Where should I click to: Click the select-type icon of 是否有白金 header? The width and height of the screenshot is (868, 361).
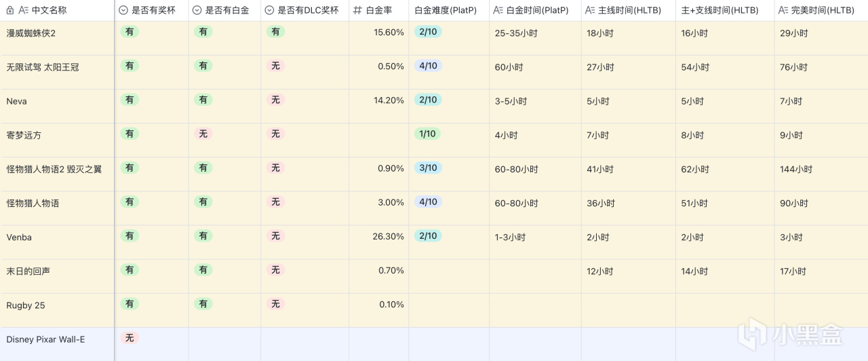click(x=197, y=10)
